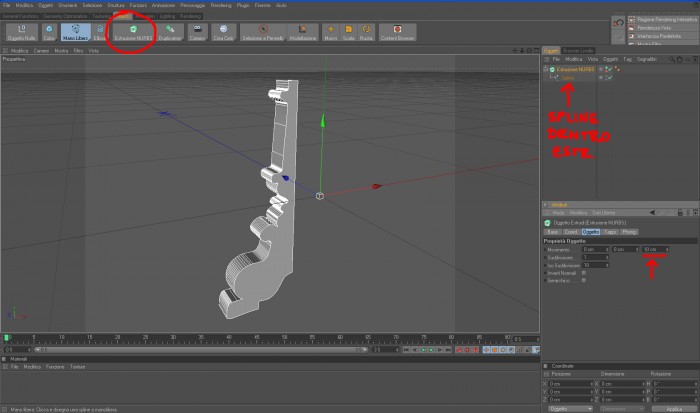Click the Rotazione H field

point(674,384)
